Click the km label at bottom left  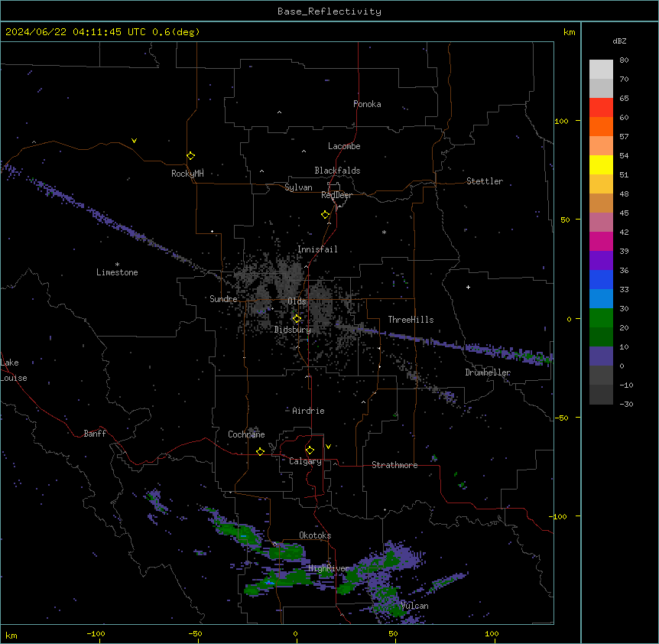coord(11,635)
